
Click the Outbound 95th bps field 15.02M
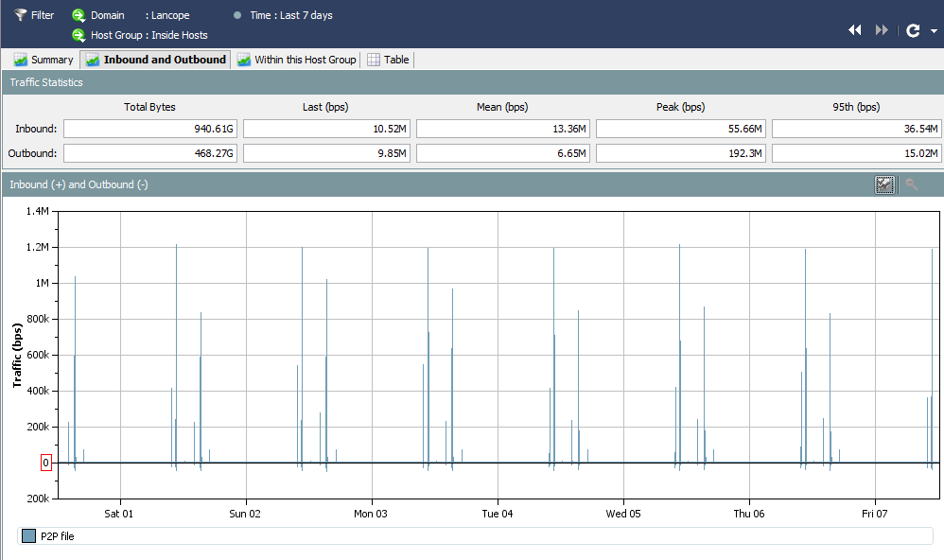click(857, 153)
